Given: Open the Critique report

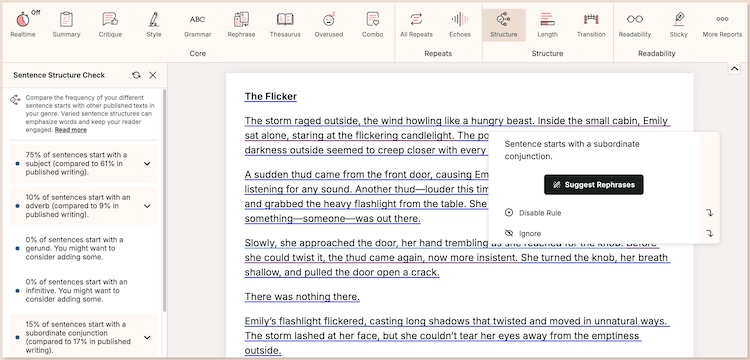Looking at the screenshot, I should tap(110, 24).
